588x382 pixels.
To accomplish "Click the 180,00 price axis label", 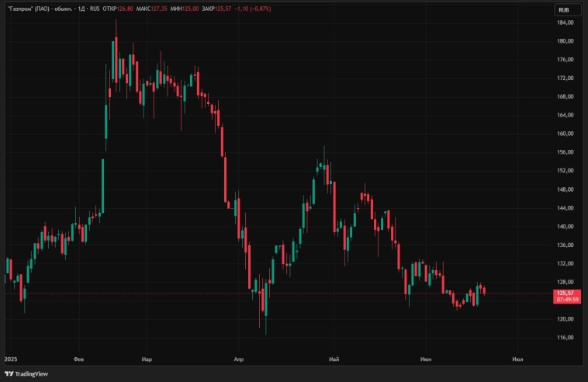I will 566,41.
